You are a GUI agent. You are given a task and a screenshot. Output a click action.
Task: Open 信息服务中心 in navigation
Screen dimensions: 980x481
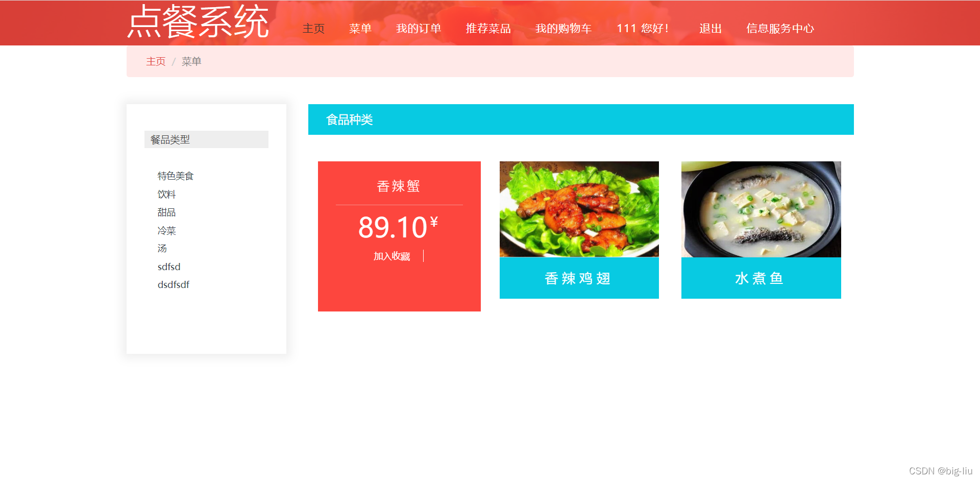pos(780,29)
